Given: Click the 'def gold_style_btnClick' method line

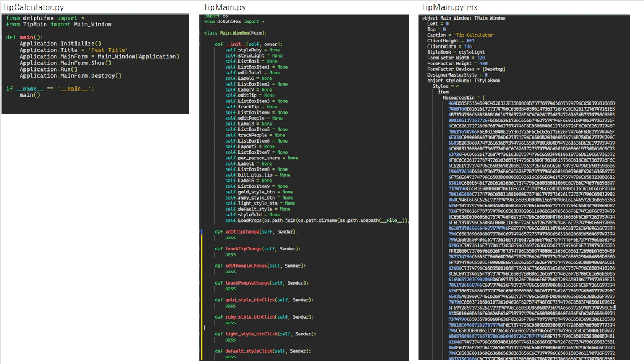Looking at the screenshot, I should 264,300.
